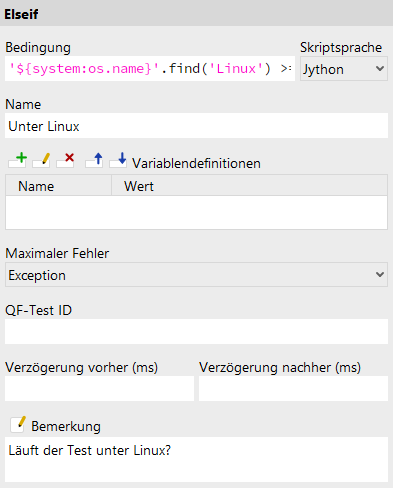The image size is (393, 488).
Task: Click the Wert column header in variables table
Action: tap(249, 185)
